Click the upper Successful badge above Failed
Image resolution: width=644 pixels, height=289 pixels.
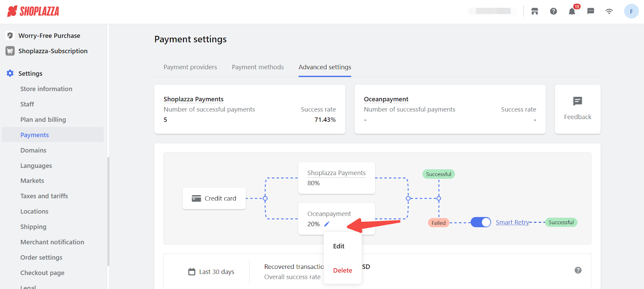coord(439,174)
